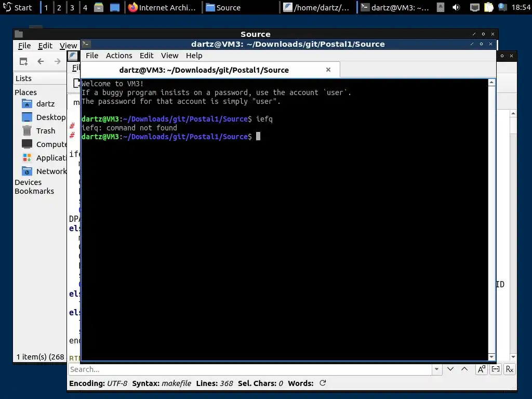Image resolution: width=532 pixels, height=399 pixels.
Task: Open the Start menu
Action: click(x=18, y=7)
